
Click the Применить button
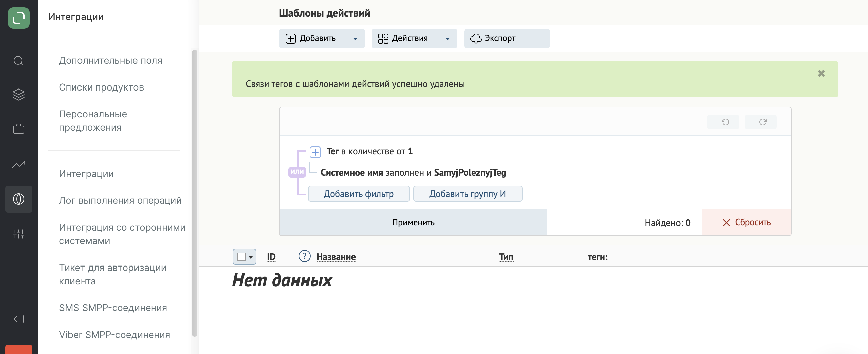[413, 222]
